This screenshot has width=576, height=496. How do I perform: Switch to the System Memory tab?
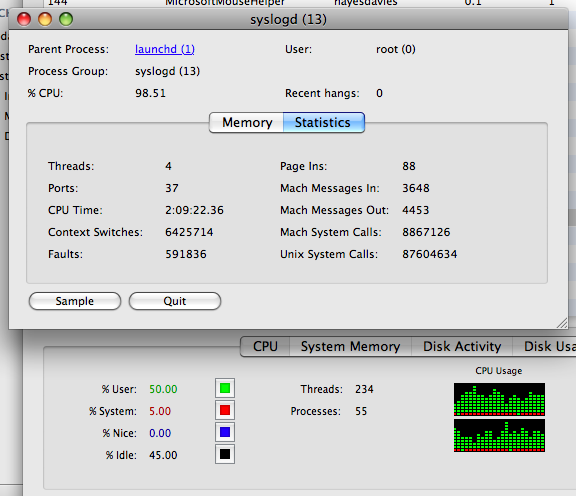tap(350, 346)
